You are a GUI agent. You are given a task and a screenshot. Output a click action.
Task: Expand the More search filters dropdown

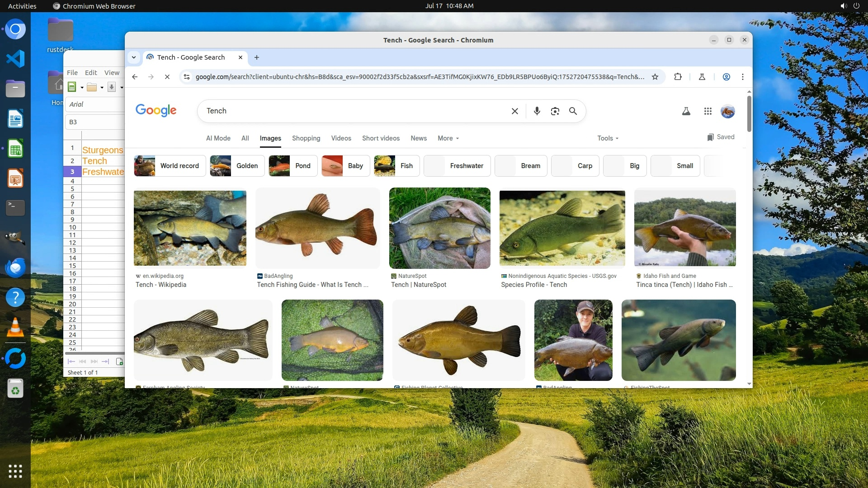coord(448,138)
